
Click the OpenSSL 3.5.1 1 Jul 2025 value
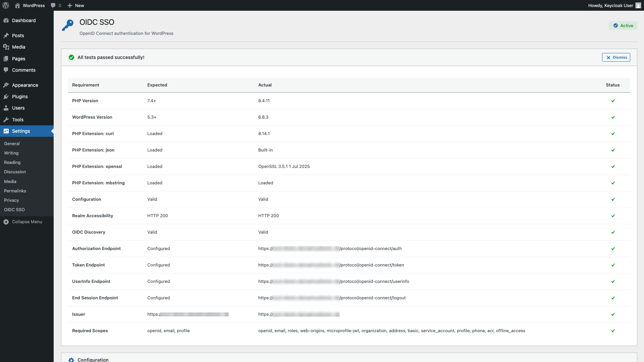click(284, 167)
